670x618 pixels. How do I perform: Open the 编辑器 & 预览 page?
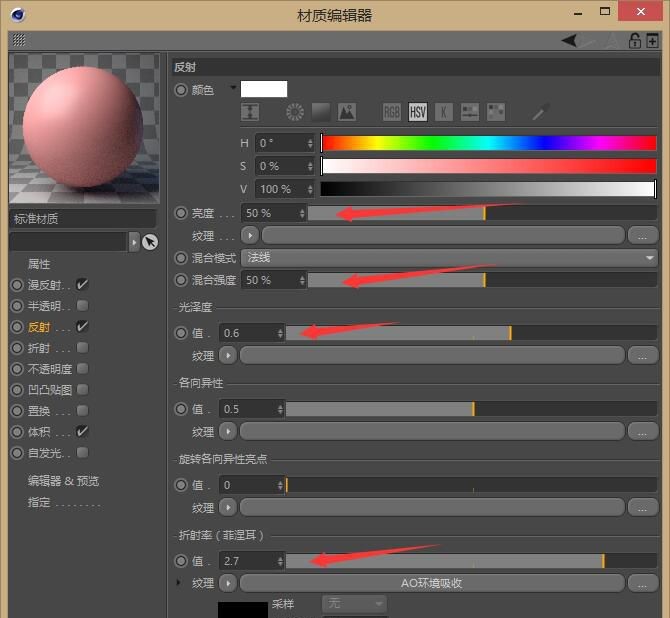pyautogui.click(x=63, y=481)
